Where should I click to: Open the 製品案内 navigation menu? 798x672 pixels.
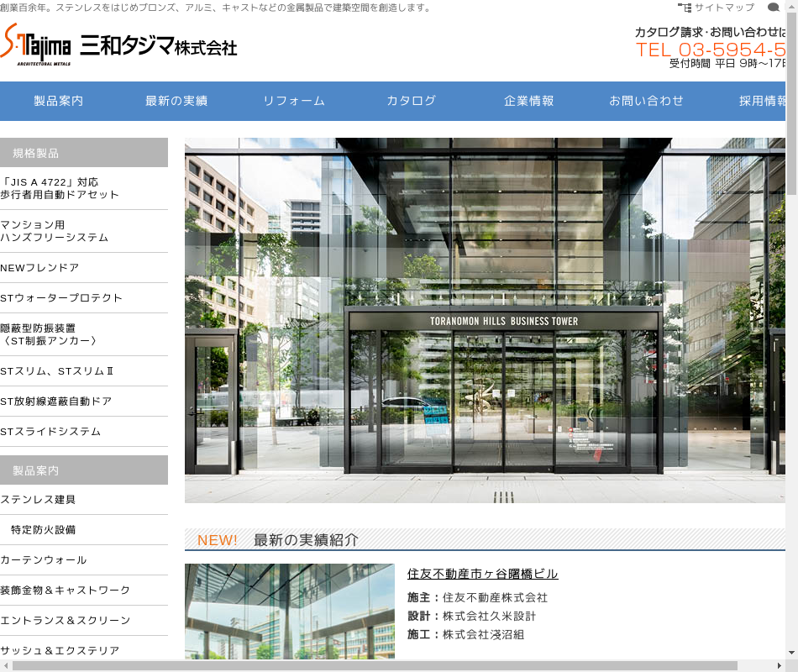pyautogui.click(x=59, y=101)
